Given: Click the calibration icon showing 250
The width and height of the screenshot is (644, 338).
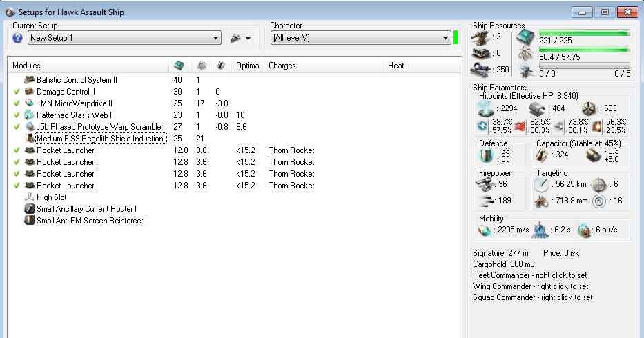Looking at the screenshot, I should 480,70.
